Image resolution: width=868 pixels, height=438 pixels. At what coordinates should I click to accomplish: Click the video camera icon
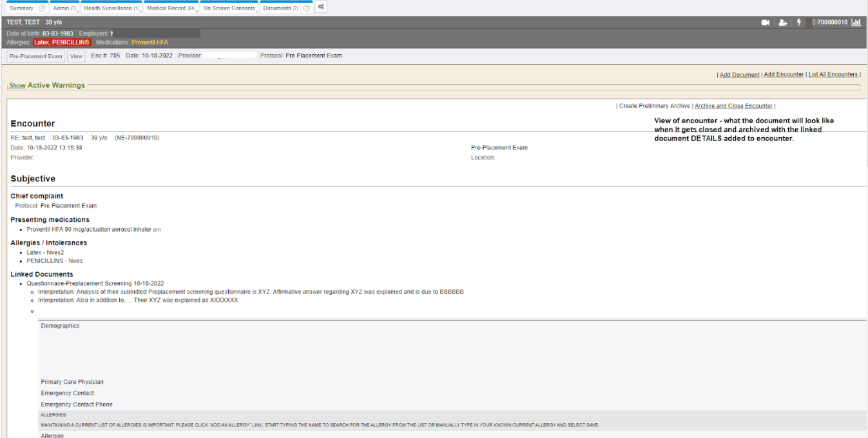point(766,23)
